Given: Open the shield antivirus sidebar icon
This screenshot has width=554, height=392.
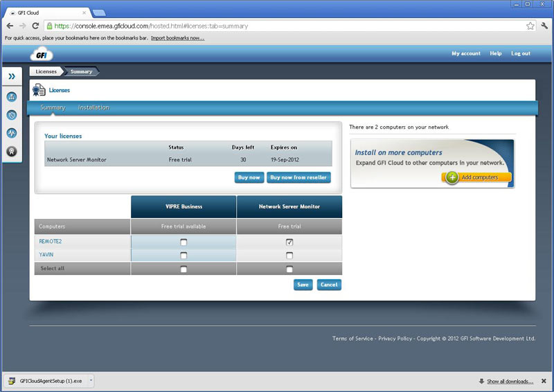Looking at the screenshot, I should pyautogui.click(x=12, y=115).
